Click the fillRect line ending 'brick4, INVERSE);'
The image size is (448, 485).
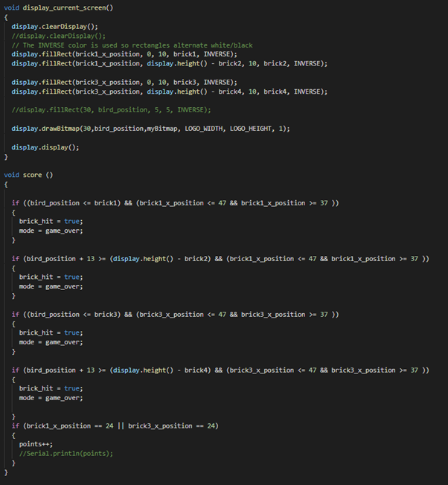tap(170, 91)
